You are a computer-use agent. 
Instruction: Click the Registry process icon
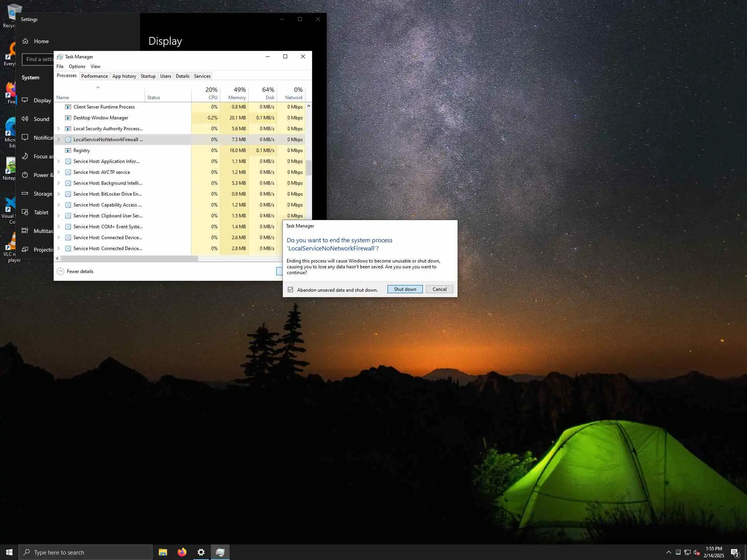[68, 150]
